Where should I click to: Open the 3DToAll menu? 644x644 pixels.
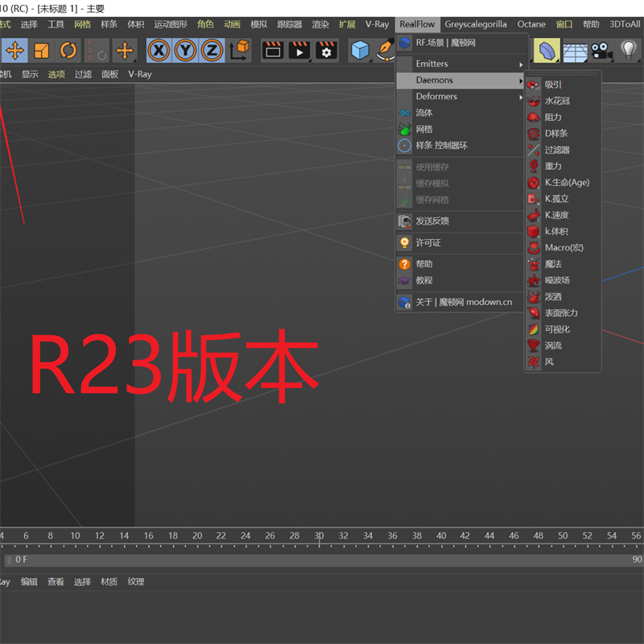pos(625,24)
